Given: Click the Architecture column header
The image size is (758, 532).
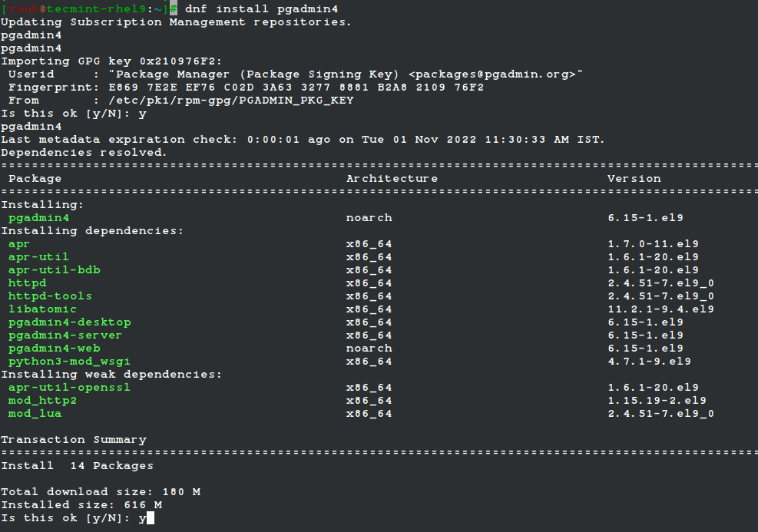Looking at the screenshot, I should (392, 179).
